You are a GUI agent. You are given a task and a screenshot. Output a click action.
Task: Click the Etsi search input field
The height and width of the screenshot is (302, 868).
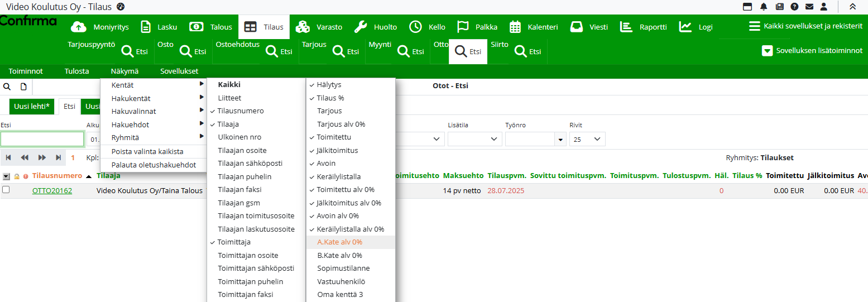(x=42, y=139)
